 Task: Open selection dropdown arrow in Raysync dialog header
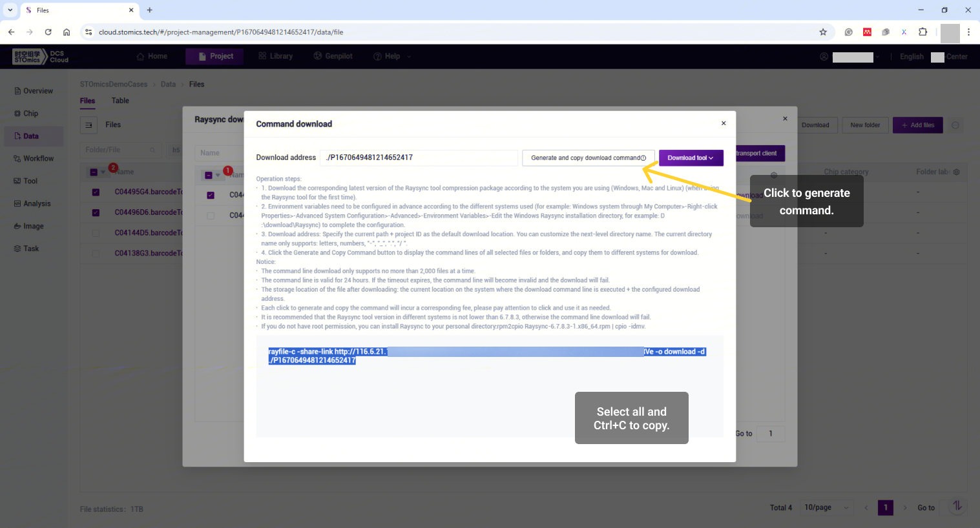[218, 176]
